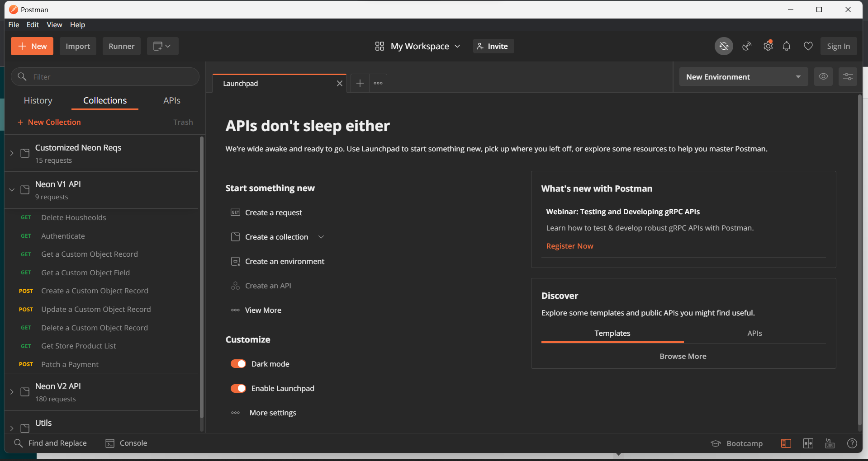This screenshot has width=868, height=461.
Task: Expand the Create a collection chevron
Action: coord(321,237)
